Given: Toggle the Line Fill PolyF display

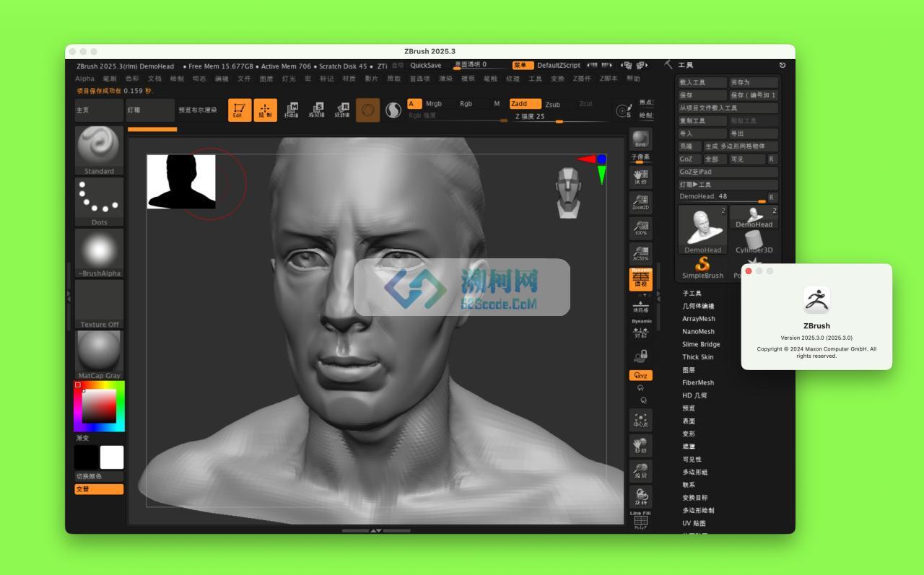Looking at the screenshot, I should [640, 521].
